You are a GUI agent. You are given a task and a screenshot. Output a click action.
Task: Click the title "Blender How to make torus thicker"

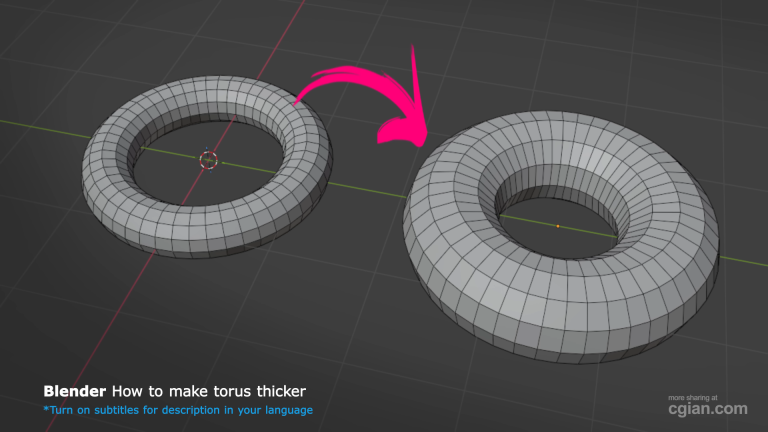[174, 391]
